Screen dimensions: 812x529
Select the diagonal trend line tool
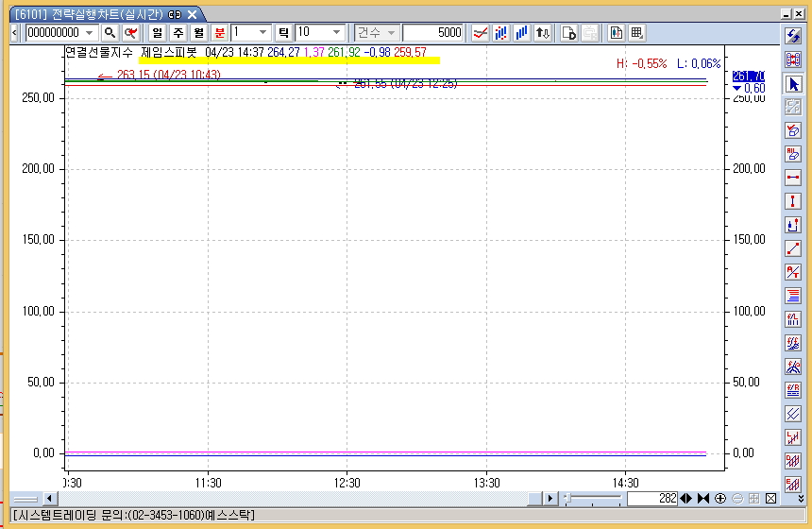[x=793, y=248]
